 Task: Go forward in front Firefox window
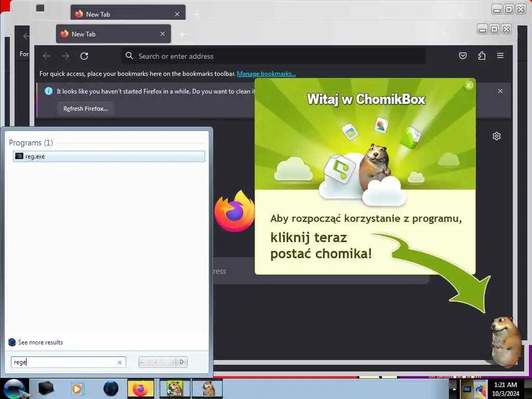tap(65, 56)
